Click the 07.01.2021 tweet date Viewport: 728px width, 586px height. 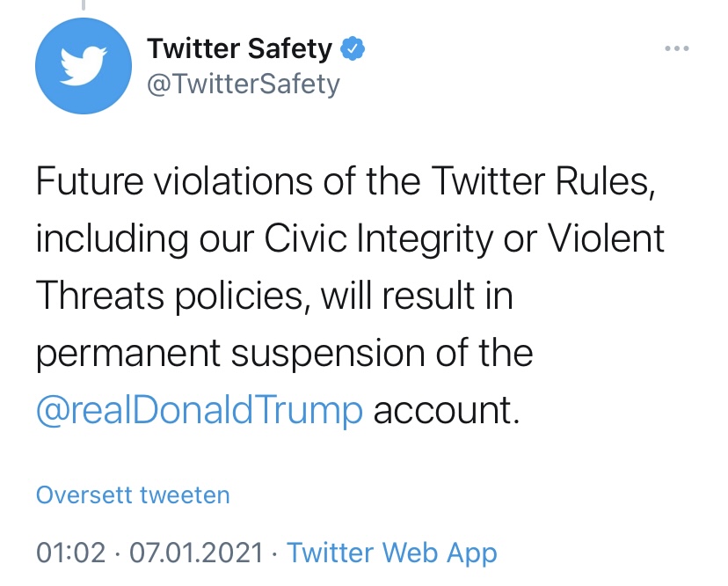(196, 553)
